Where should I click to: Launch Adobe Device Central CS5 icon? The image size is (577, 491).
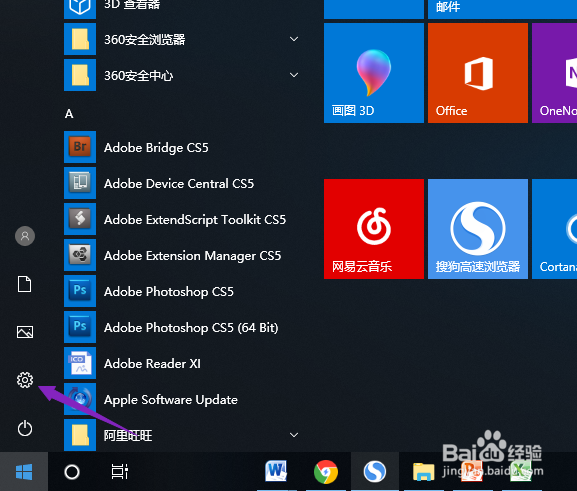[80, 183]
